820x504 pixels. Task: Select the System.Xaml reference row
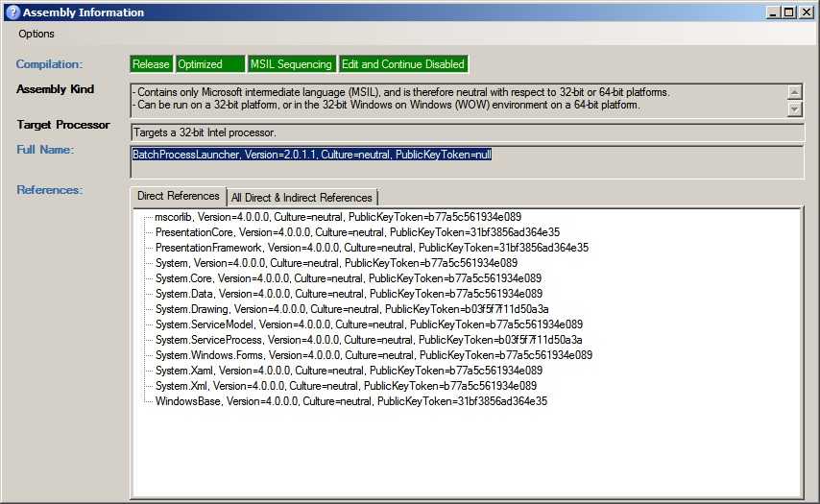click(x=349, y=371)
